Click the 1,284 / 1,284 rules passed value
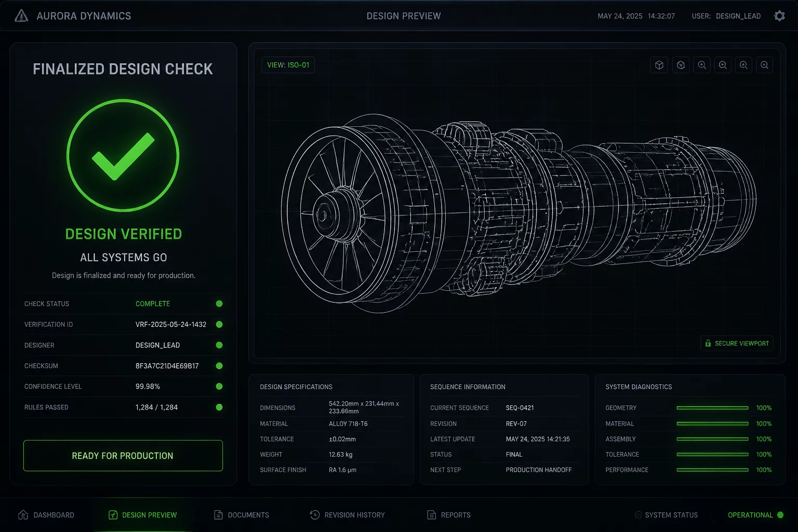This screenshot has width=798, height=532. point(156,407)
